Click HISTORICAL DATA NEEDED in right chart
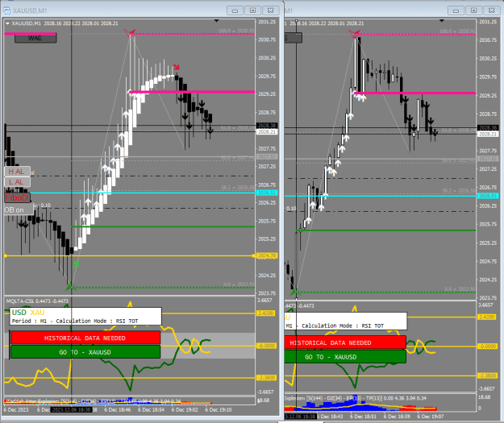The width and height of the screenshot is (504, 423). [345, 342]
